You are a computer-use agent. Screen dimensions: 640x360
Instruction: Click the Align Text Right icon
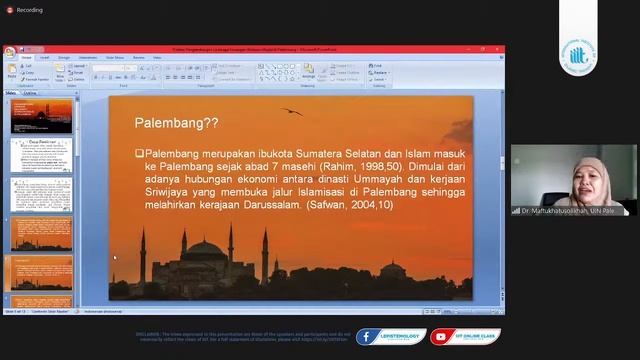tap(182, 77)
